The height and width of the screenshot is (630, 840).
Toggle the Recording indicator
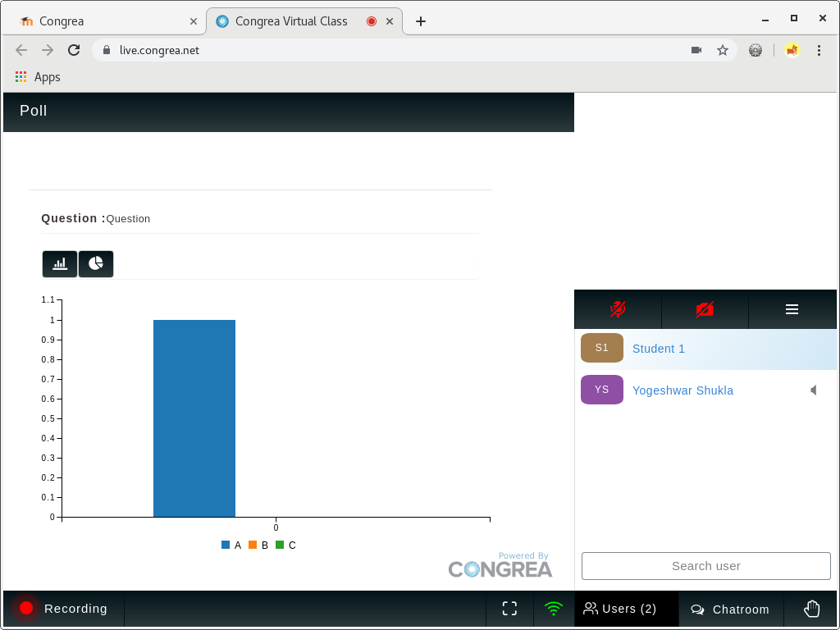pos(62,609)
